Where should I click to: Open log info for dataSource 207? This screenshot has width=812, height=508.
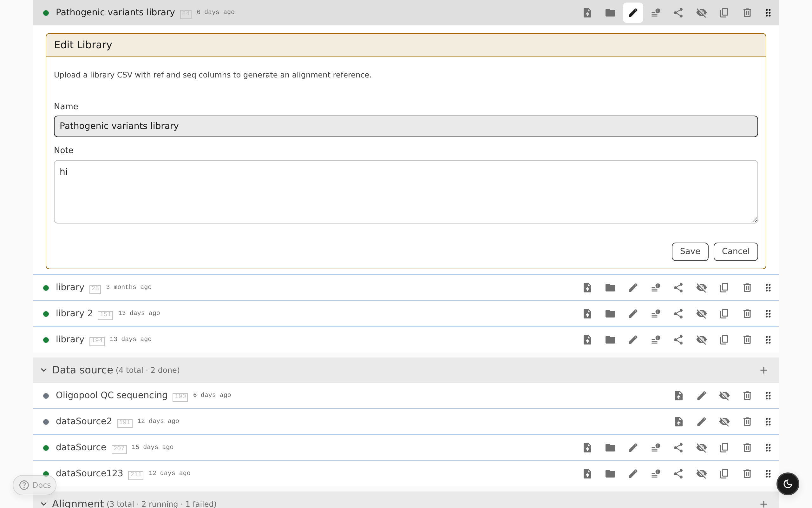(656, 448)
